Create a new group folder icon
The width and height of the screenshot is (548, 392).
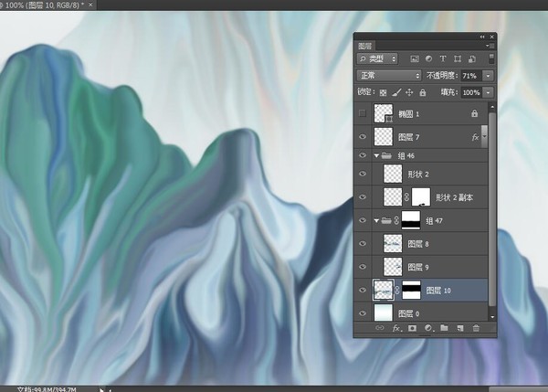coord(444,328)
